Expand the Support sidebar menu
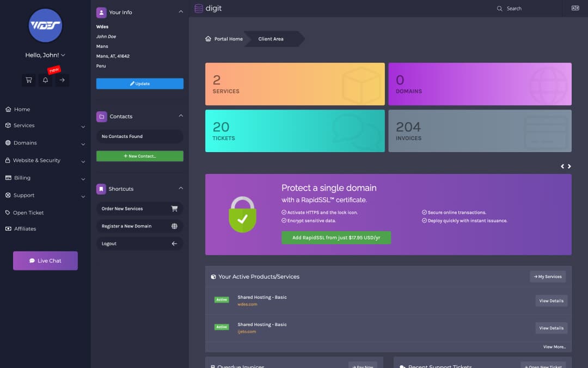The image size is (588, 368). tap(83, 196)
